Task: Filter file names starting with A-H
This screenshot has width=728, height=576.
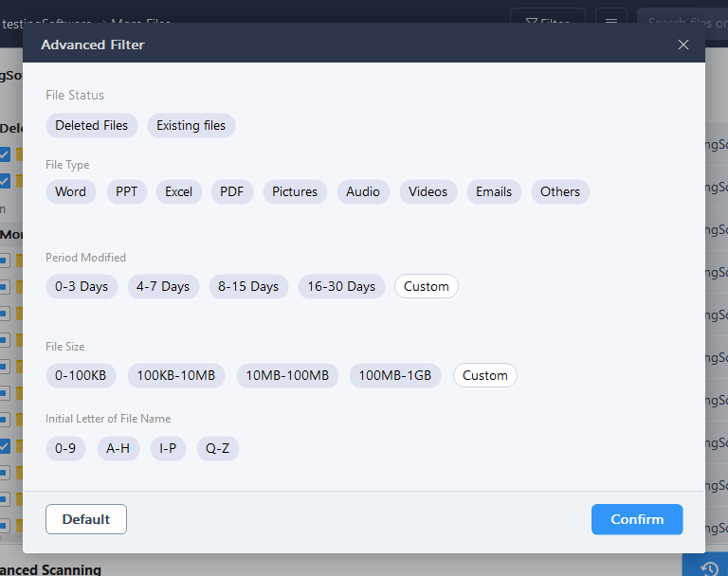Action: click(118, 448)
